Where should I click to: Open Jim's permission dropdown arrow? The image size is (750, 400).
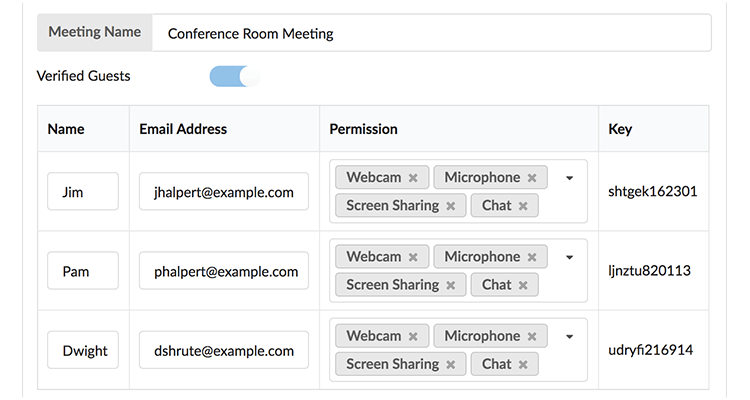coord(569,178)
